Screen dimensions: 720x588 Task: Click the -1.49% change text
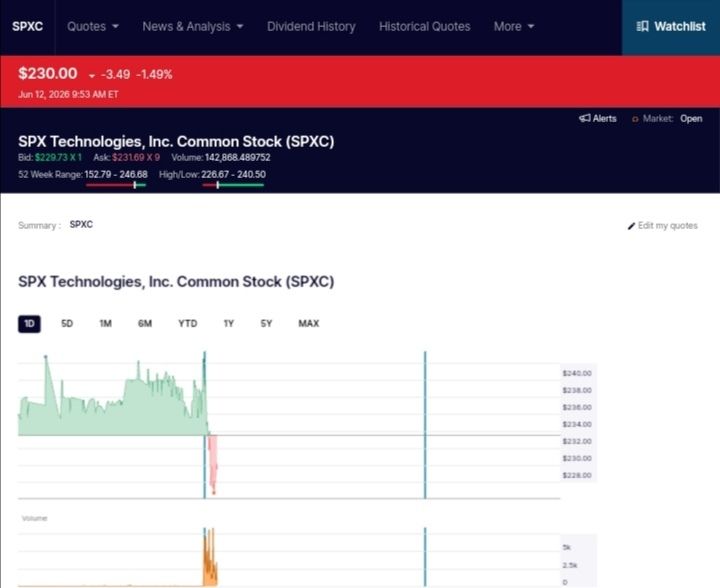(154, 74)
